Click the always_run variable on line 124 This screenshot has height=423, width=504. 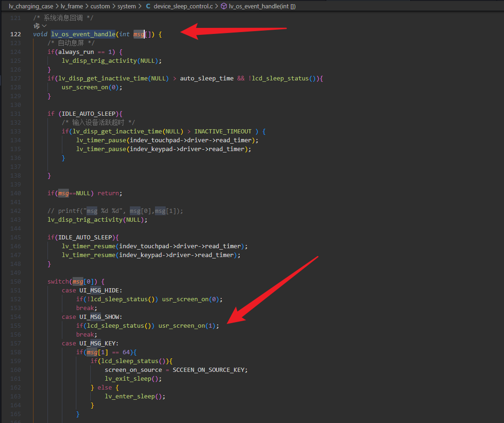click(x=76, y=52)
